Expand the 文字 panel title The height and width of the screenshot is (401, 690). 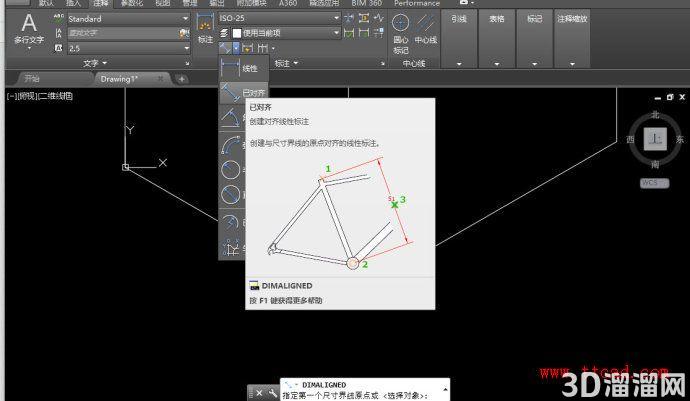(x=95, y=63)
